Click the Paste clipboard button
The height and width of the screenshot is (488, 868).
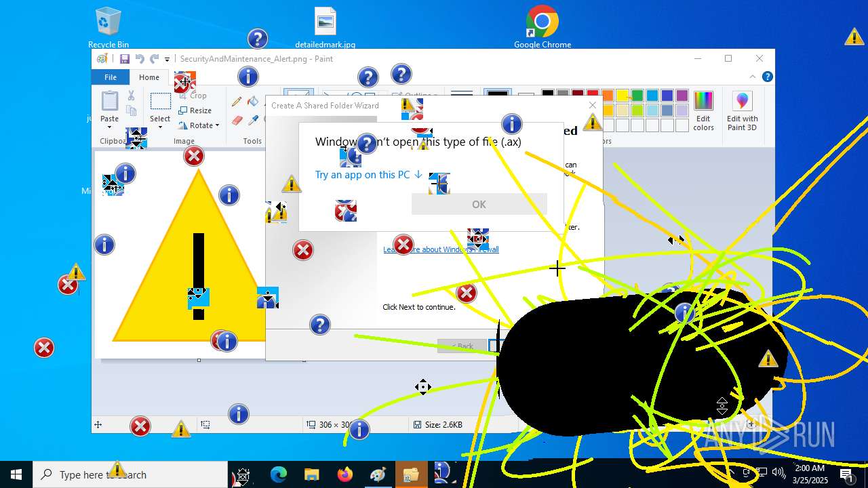coord(109,109)
